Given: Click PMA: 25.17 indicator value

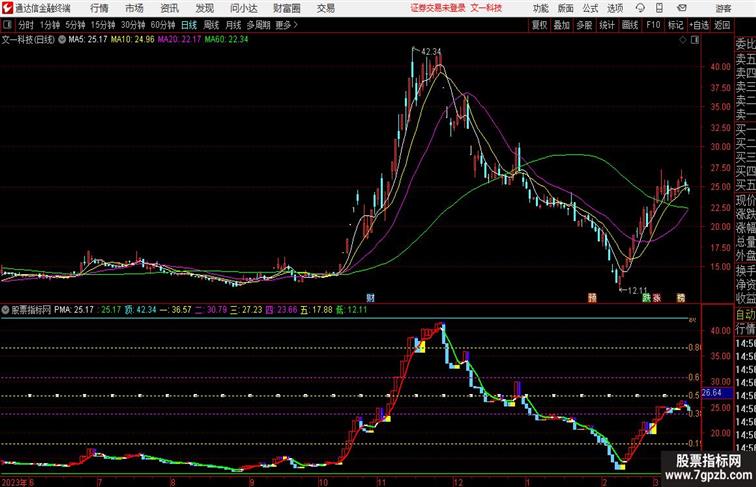Looking at the screenshot, I should click(x=74, y=310).
